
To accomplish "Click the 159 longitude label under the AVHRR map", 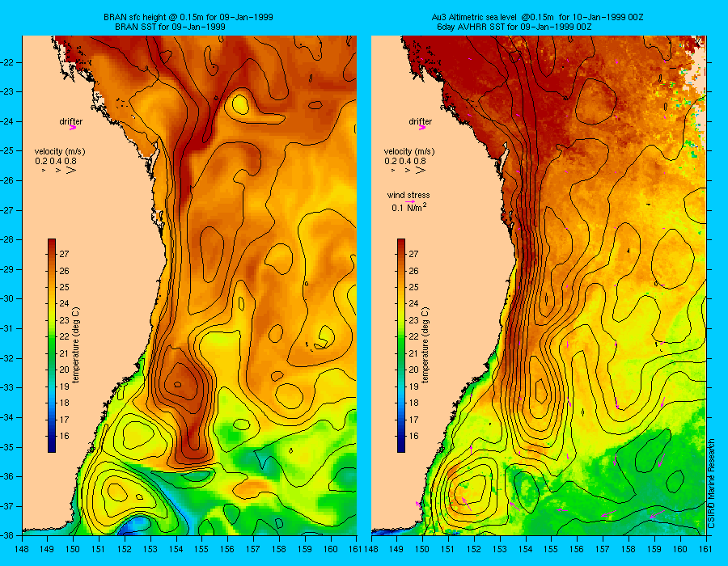I will (x=654, y=549).
